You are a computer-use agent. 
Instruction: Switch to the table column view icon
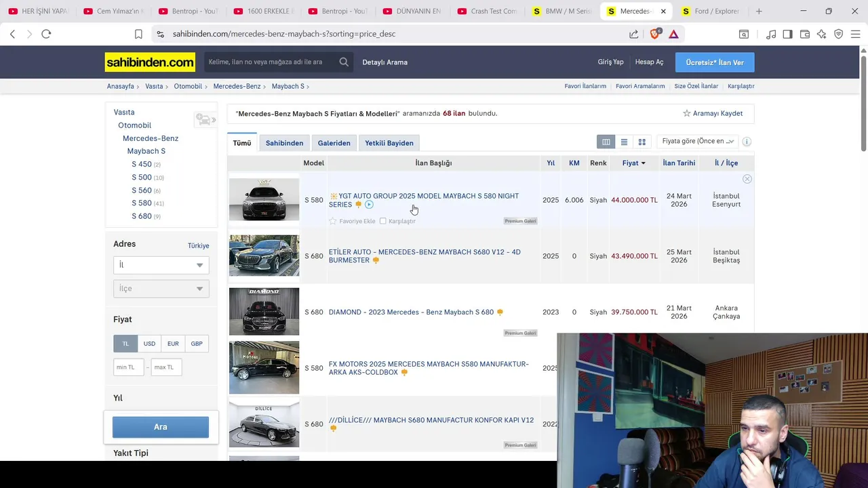(x=606, y=142)
